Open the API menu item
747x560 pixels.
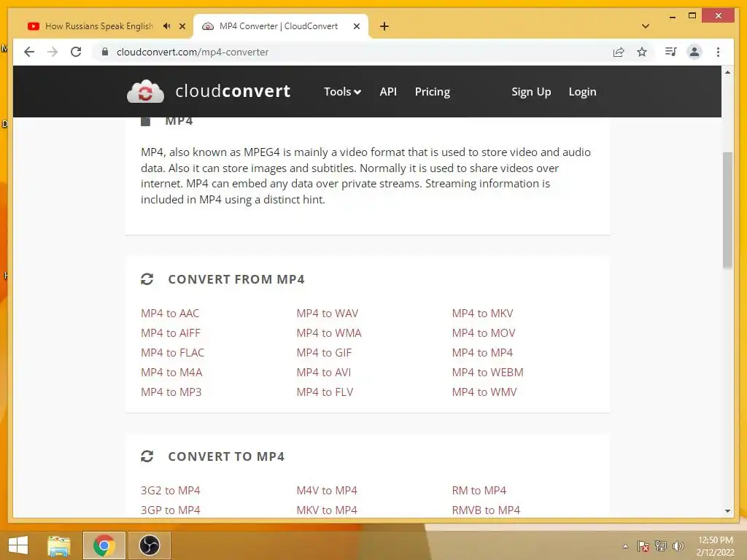388,91
